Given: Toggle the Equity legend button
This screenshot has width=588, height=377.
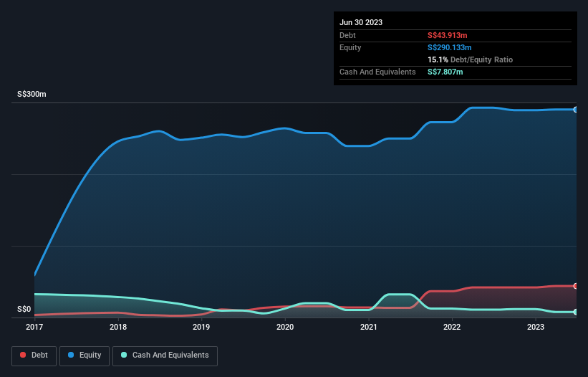Looking at the screenshot, I should point(85,355).
